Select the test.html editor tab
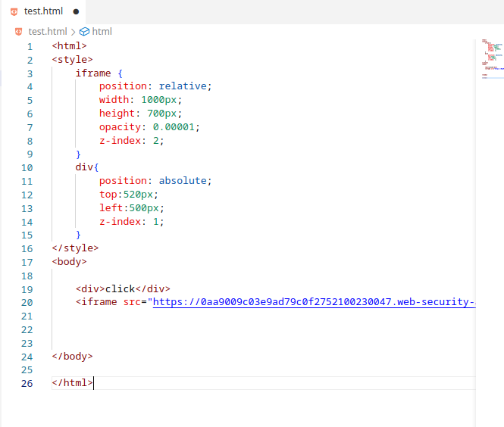Image resolution: width=504 pixels, height=427 pixels. click(43, 11)
